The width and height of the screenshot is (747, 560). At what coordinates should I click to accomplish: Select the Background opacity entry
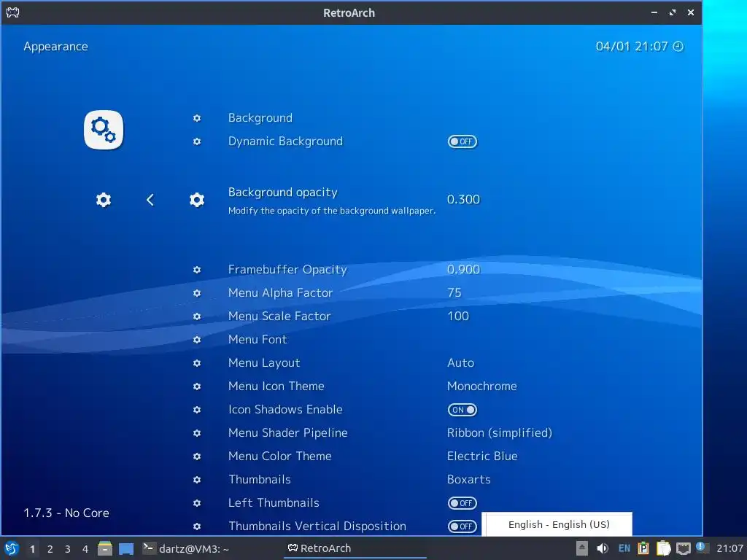[x=282, y=192]
